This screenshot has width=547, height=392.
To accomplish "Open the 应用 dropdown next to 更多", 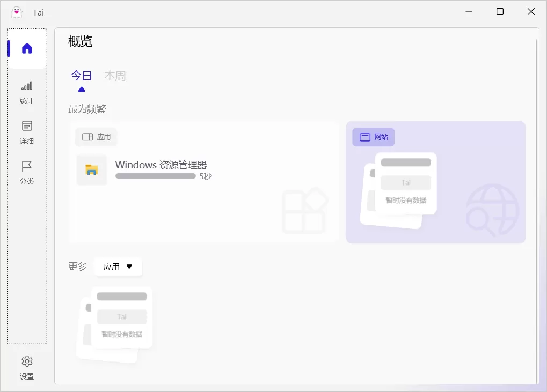I will [118, 267].
